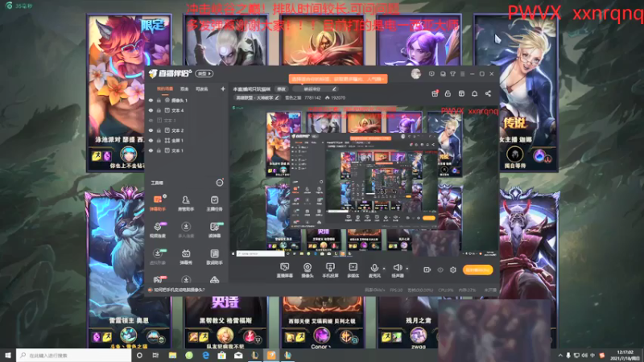Open the user avatar in the title bar
Screen dimensions: 644x362
click(416, 74)
